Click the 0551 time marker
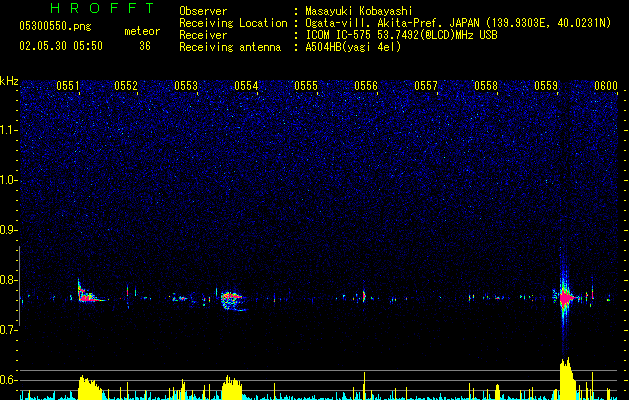The height and width of the screenshot is (400, 629). [x=68, y=86]
